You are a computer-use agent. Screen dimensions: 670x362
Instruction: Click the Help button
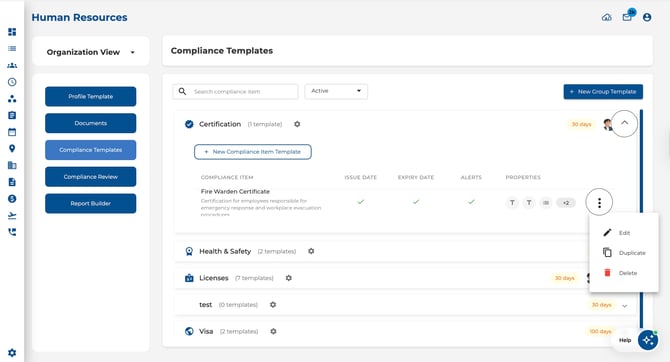(x=625, y=340)
